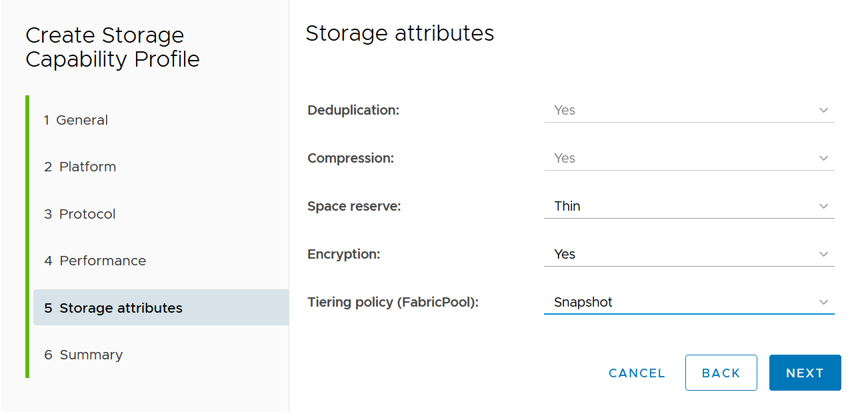Cancel the profile creation wizard
This screenshot has width=868, height=412.
click(637, 373)
